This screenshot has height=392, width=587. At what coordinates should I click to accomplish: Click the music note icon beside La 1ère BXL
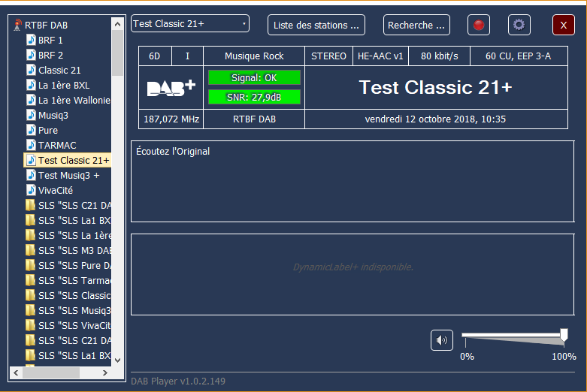(31, 85)
